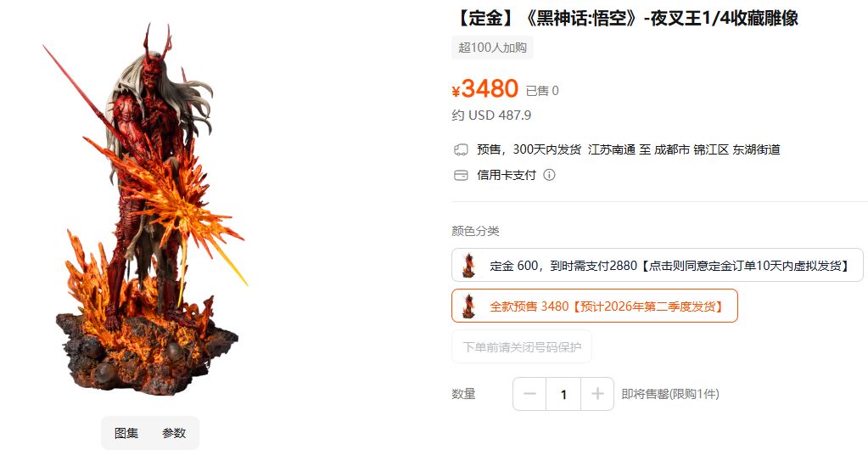
Task: Click the 成都市 锦江区 东湖街道 delivery address
Action: [717, 149]
